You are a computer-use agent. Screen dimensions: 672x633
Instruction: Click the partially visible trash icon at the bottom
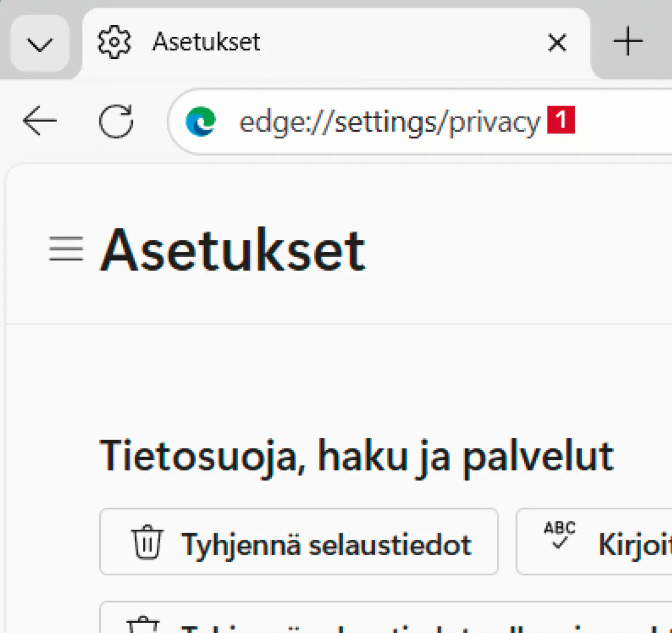tap(143, 625)
